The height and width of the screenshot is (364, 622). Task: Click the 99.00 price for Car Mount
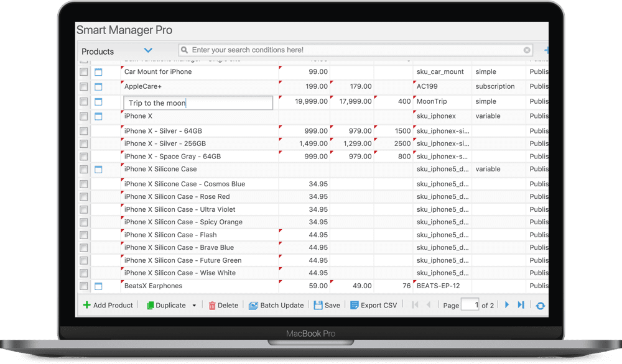coord(318,71)
